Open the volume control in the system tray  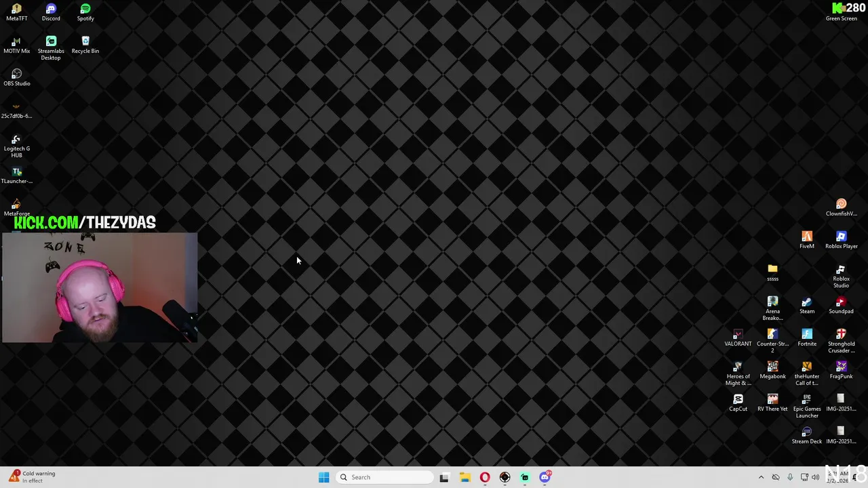coord(816,477)
